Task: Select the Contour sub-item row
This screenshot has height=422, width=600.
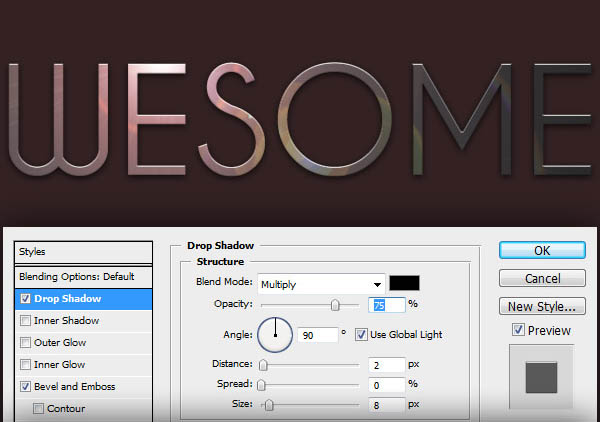Action: [x=83, y=409]
